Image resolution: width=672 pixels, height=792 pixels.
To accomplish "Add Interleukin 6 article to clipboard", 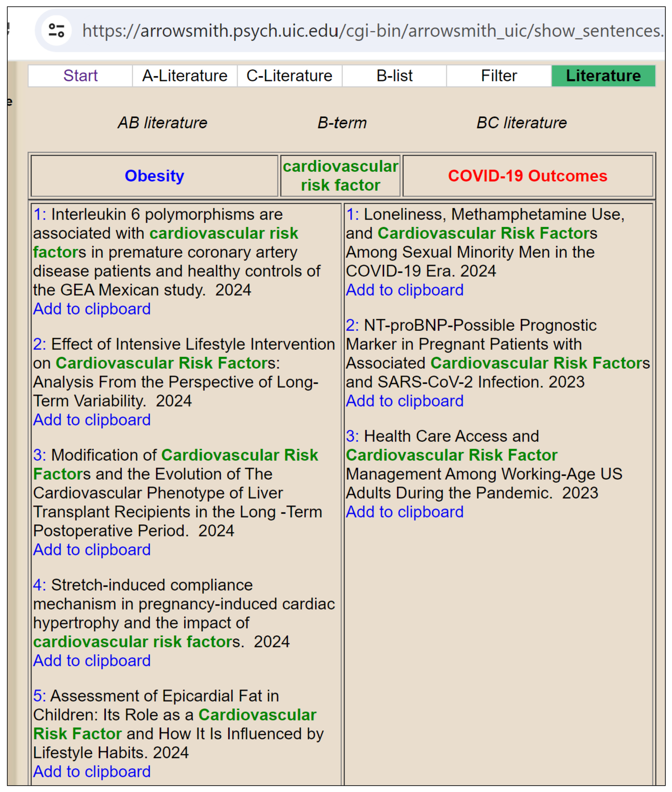I will coord(92,309).
